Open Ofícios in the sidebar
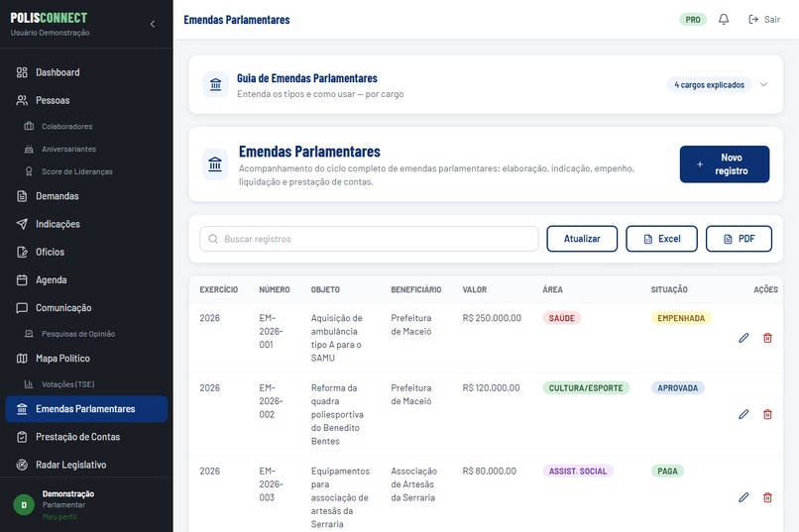Screen dimensions: 799x532 [x=86, y=252]
